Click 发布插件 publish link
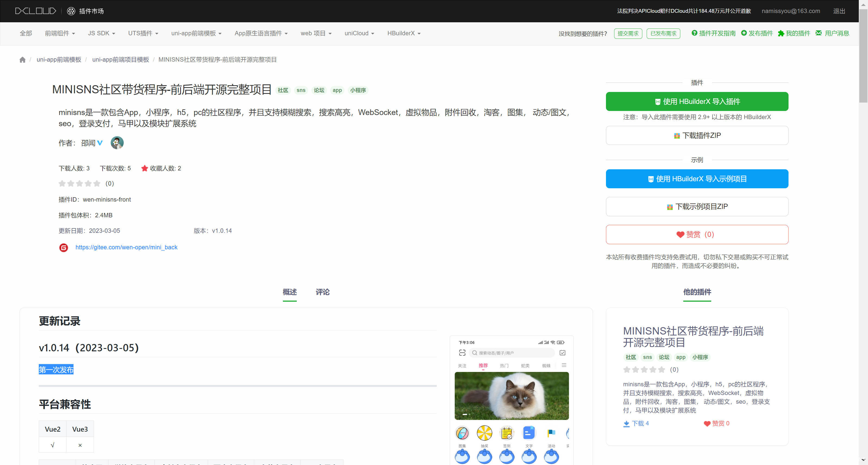 [757, 33]
